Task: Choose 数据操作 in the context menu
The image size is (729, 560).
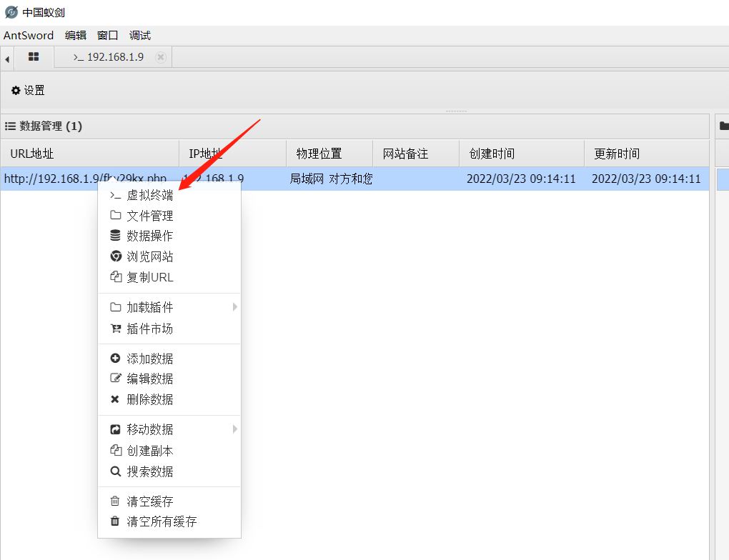Action: point(169,236)
